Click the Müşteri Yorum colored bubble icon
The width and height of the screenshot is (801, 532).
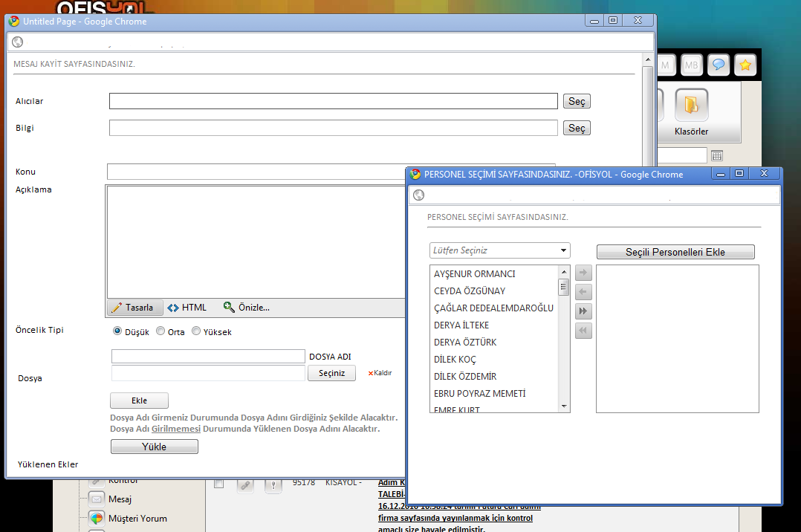[x=97, y=519]
